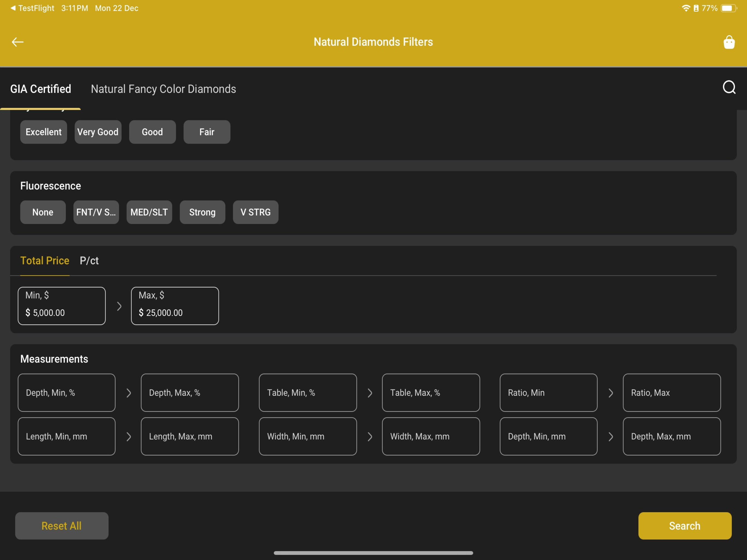Tap chevron between Width mm fields
747x560 pixels.
[370, 437]
